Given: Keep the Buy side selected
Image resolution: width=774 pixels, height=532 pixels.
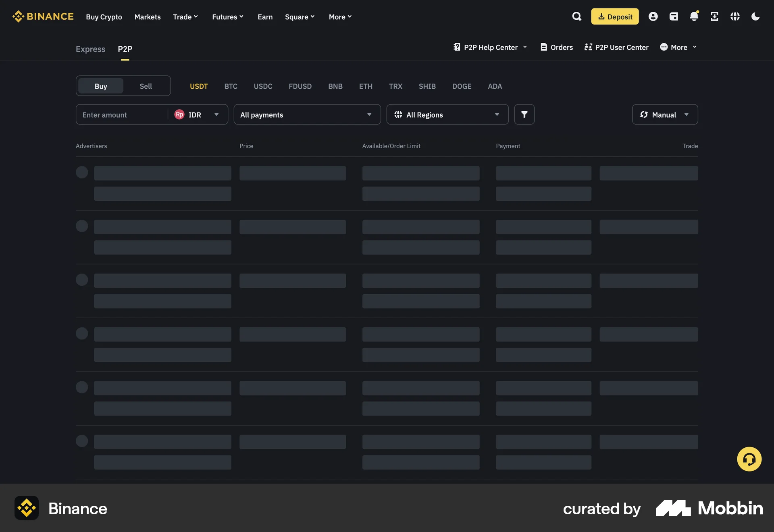Looking at the screenshot, I should (101, 86).
